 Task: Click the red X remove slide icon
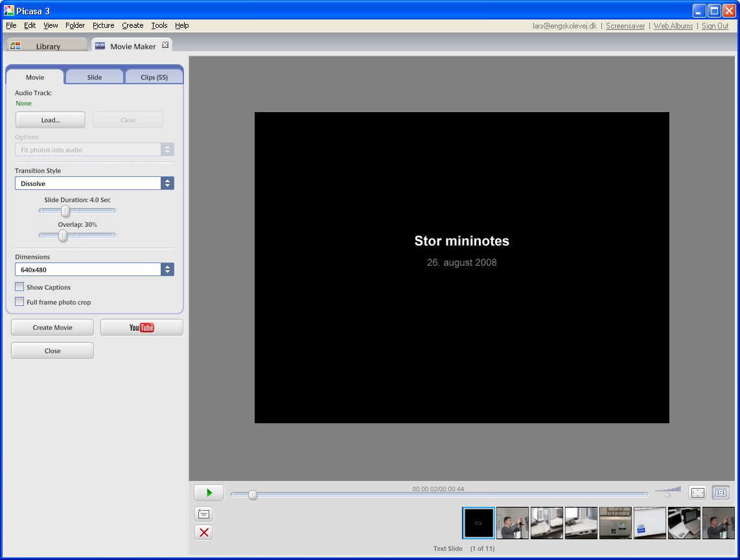click(203, 532)
